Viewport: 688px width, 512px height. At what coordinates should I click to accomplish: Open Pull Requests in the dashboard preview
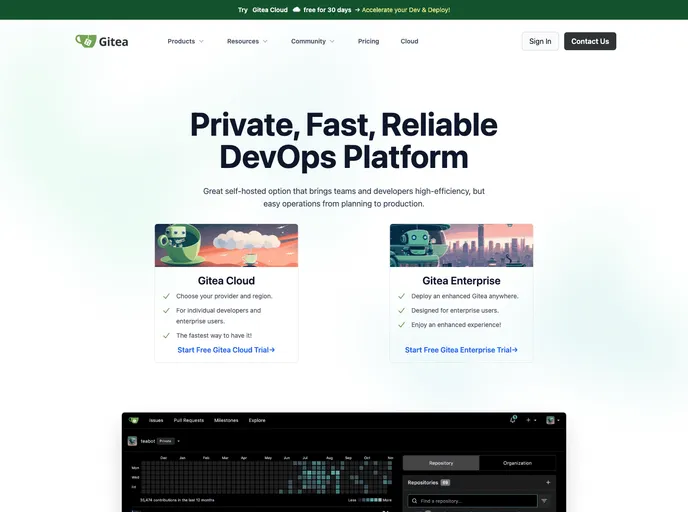click(189, 420)
